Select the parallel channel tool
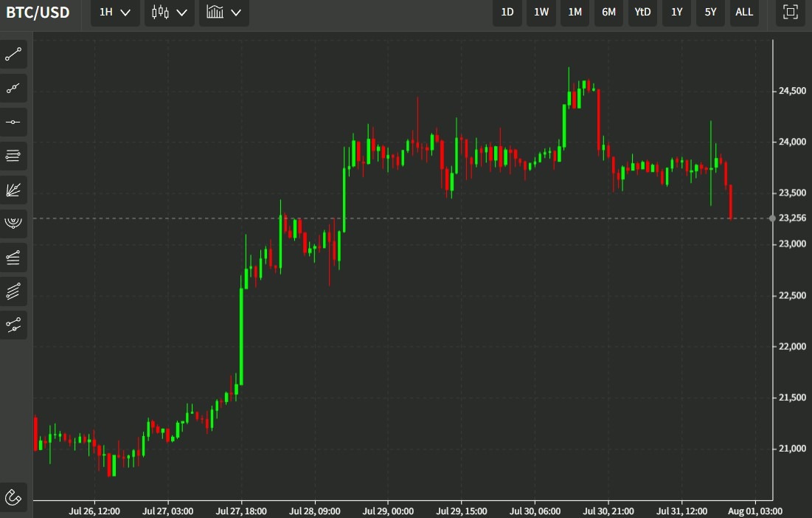The width and height of the screenshot is (812, 518). point(13,291)
